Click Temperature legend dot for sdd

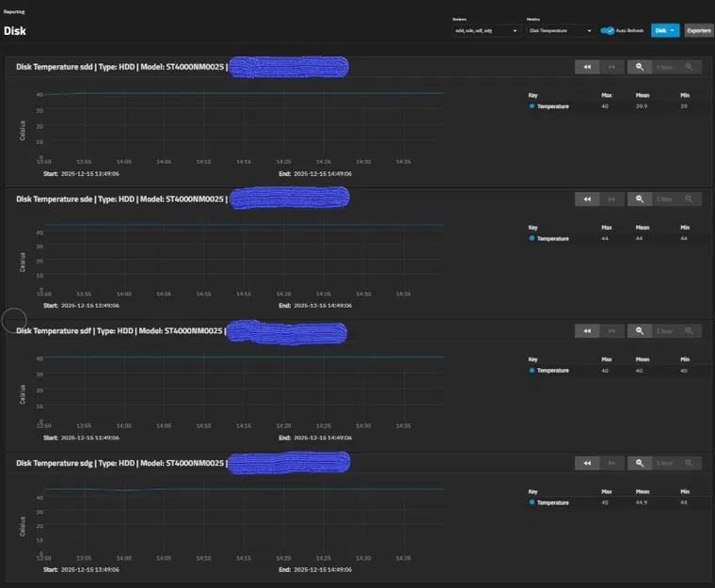(x=532, y=106)
